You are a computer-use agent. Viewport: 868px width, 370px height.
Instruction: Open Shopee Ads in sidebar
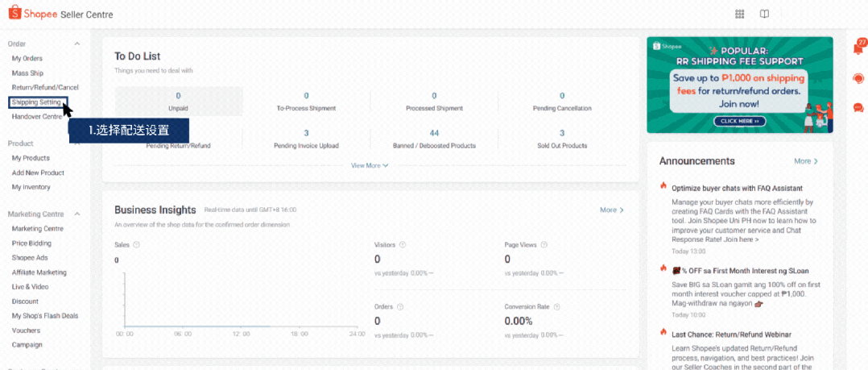[x=30, y=258]
